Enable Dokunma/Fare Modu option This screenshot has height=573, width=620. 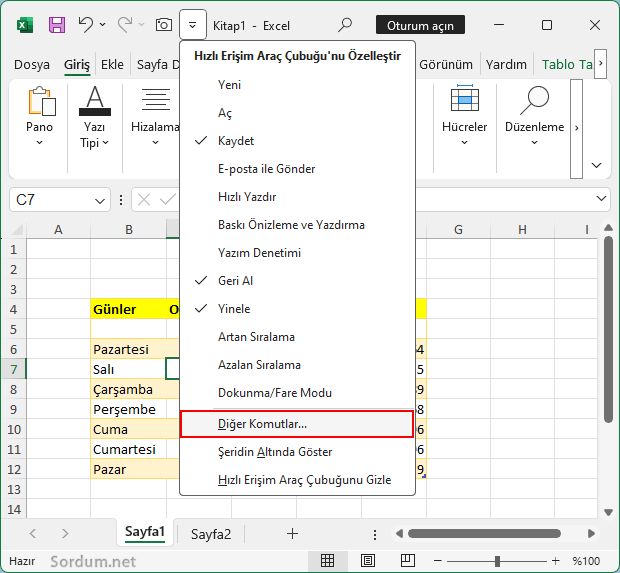coord(297,393)
